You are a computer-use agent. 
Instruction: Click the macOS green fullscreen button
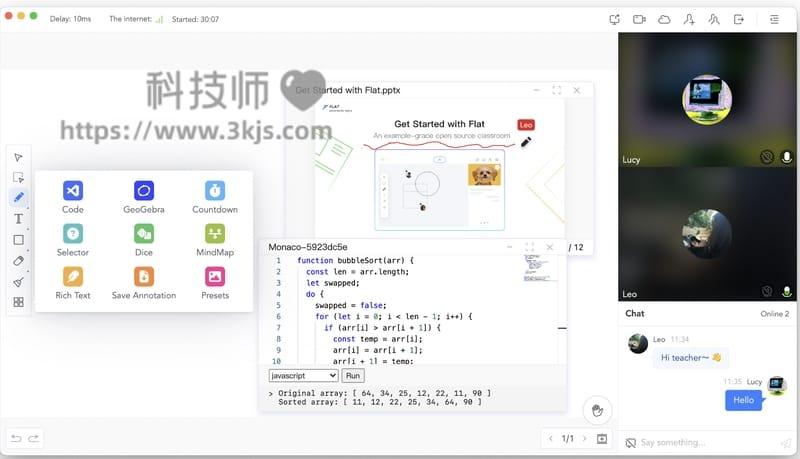pos(34,16)
